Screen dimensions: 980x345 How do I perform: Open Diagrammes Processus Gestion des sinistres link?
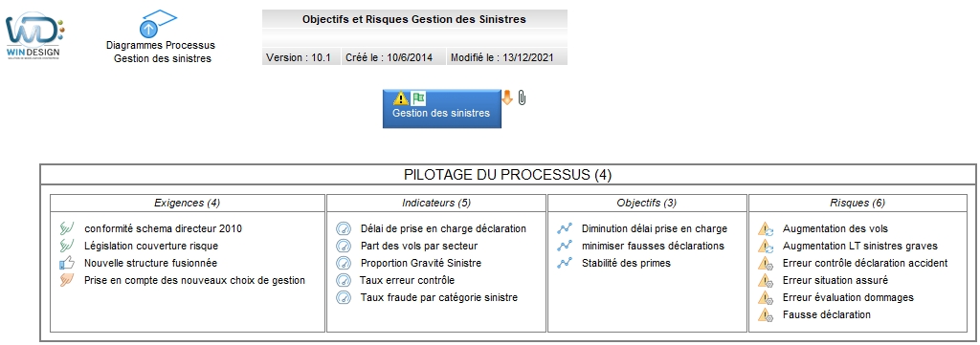click(161, 52)
